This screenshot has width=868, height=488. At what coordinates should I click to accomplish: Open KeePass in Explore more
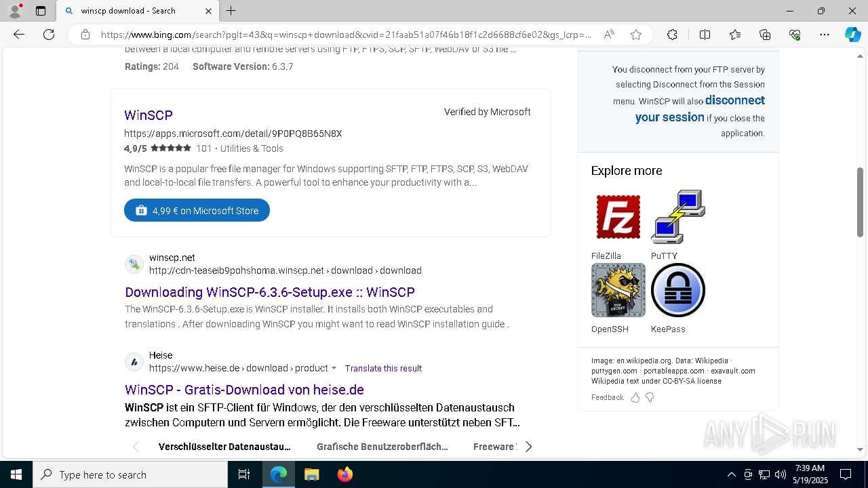[x=678, y=299]
